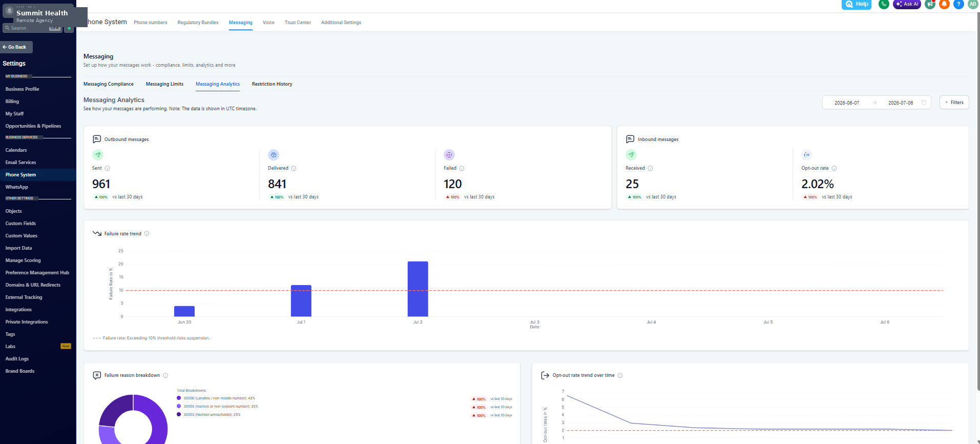This screenshot has width=980, height=444.
Task: Click the sidebar Search field
Action: click(32, 28)
